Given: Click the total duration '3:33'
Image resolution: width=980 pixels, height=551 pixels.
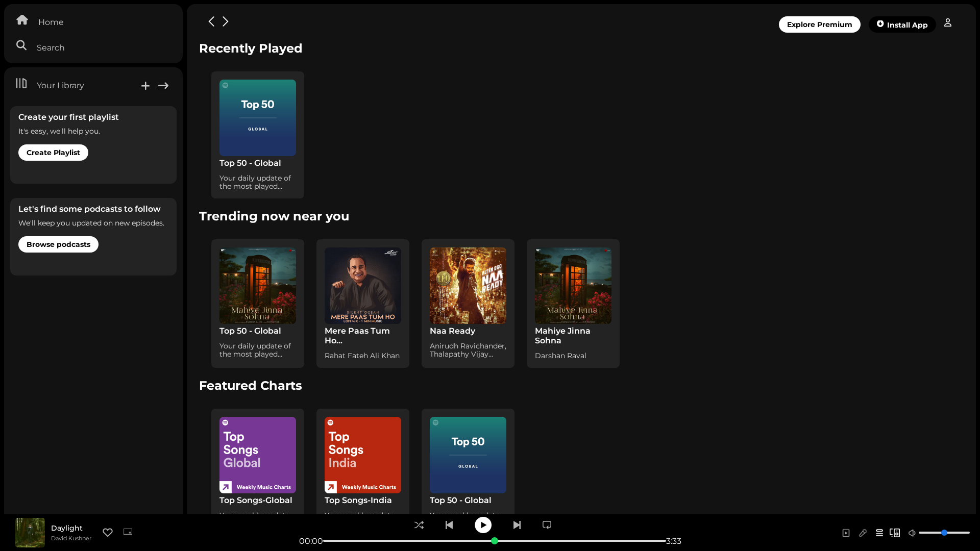Looking at the screenshot, I should (674, 541).
